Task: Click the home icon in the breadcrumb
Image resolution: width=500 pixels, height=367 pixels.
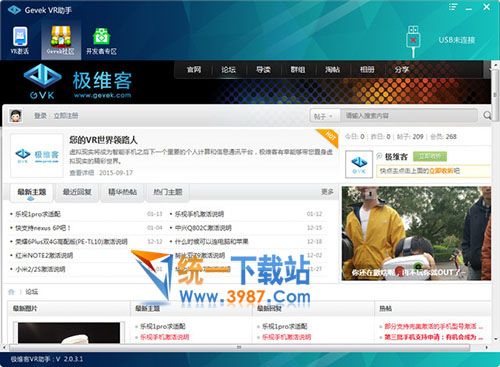Action: pyautogui.click(x=12, y=292)
